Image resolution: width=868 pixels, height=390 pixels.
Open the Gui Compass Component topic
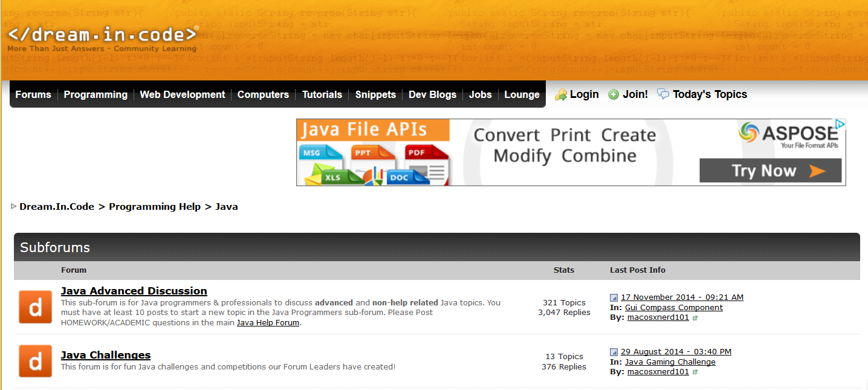point(674,308)
